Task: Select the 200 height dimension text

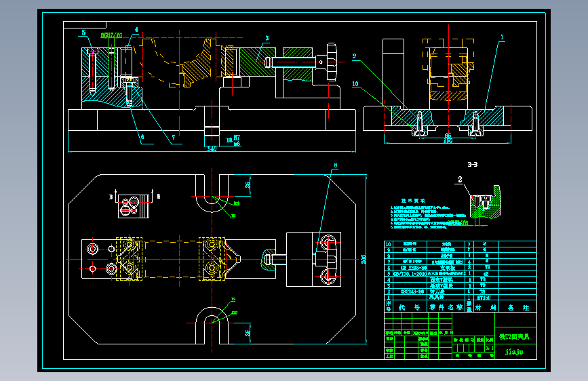Action: 364,259
